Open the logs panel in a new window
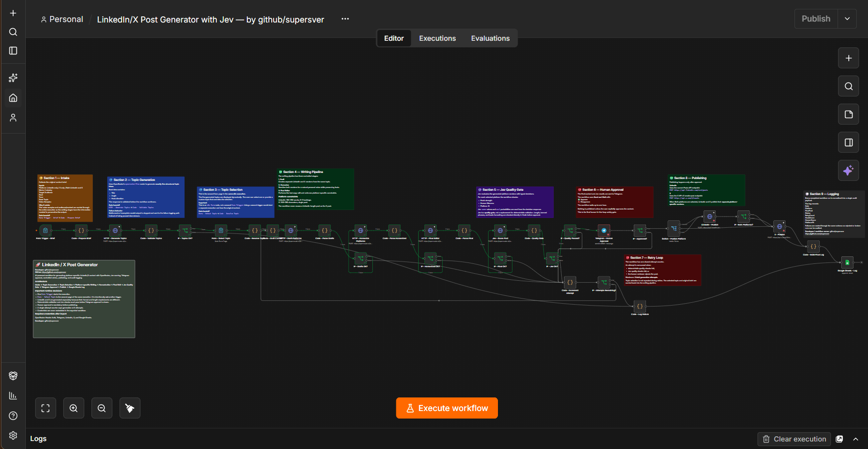The width and height of the screenshot is (868, 449). [x=839, y=439]
